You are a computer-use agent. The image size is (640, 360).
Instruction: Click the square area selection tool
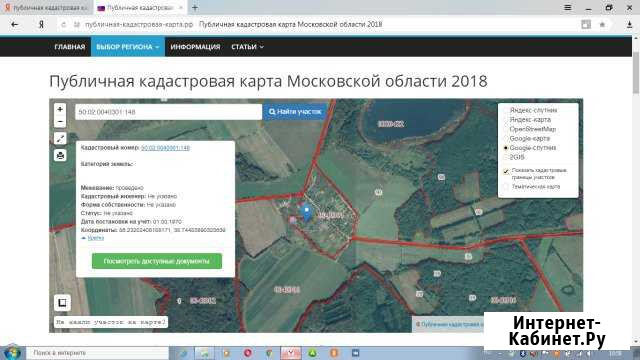62,302
